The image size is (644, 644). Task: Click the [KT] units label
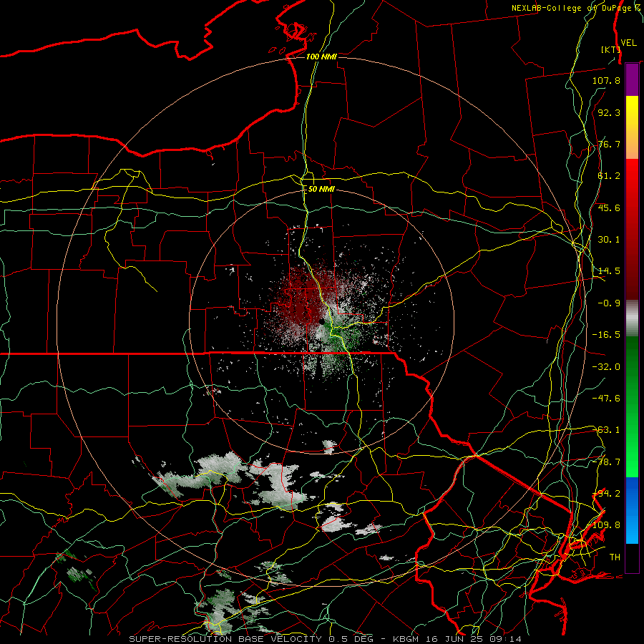pos(610,49)
